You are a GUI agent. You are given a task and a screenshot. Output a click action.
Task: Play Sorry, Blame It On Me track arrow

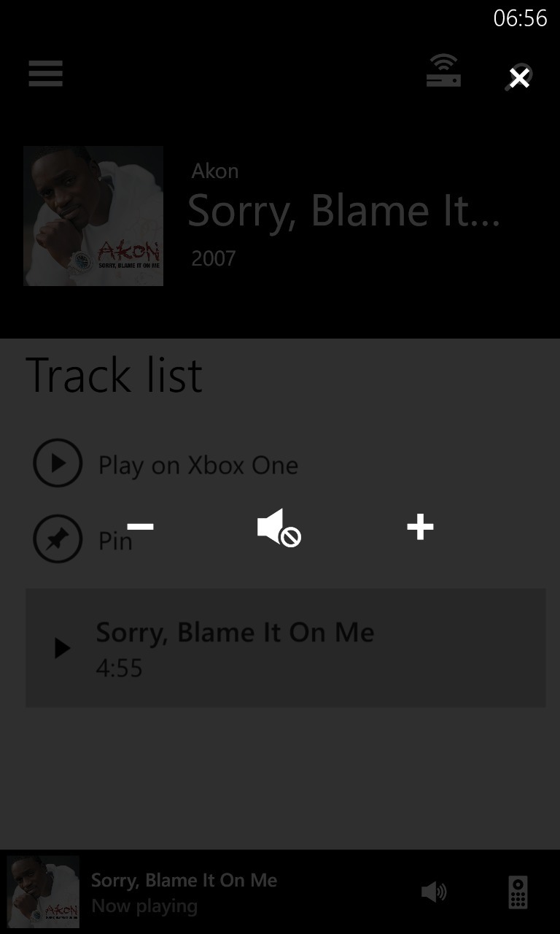pyautogui.click(x=62, y=648)
